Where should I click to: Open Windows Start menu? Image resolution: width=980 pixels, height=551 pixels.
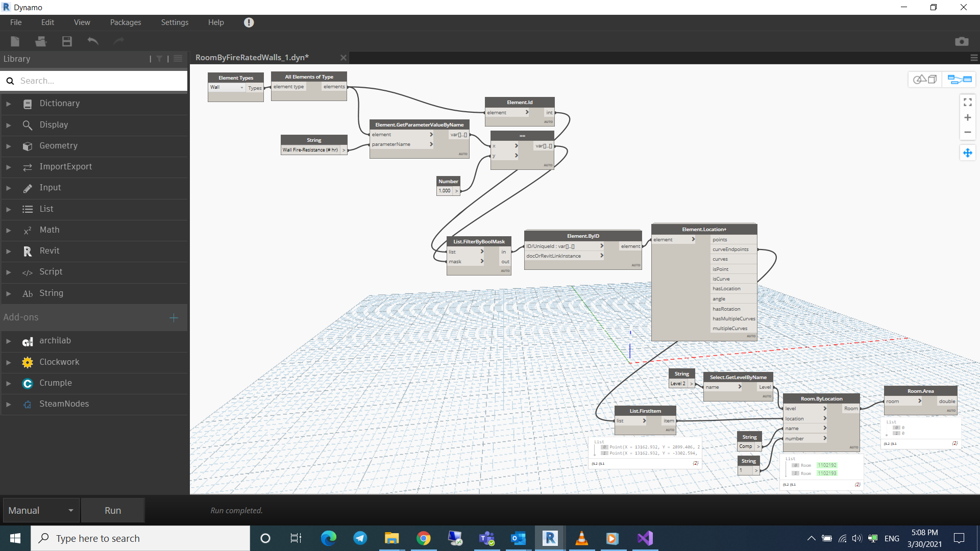click(x=15, y=538)
